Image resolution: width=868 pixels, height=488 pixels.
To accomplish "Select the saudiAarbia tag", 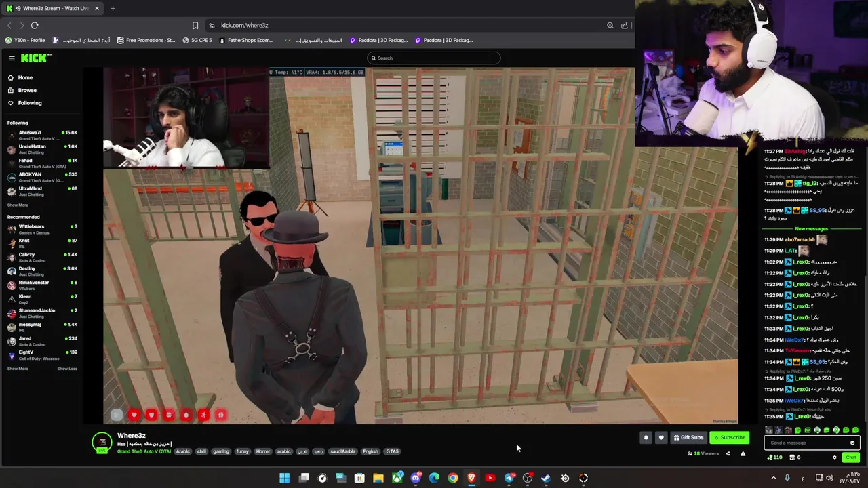I will (342, 451).
